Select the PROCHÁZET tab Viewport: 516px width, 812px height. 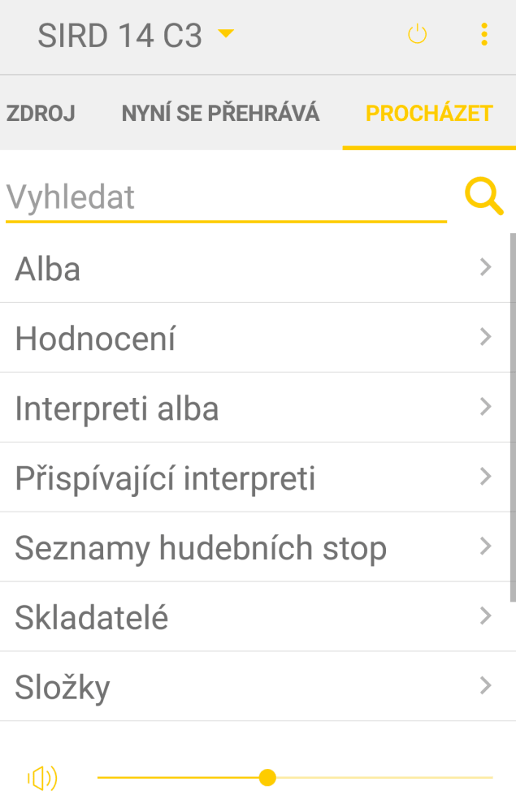click(429, 113)
